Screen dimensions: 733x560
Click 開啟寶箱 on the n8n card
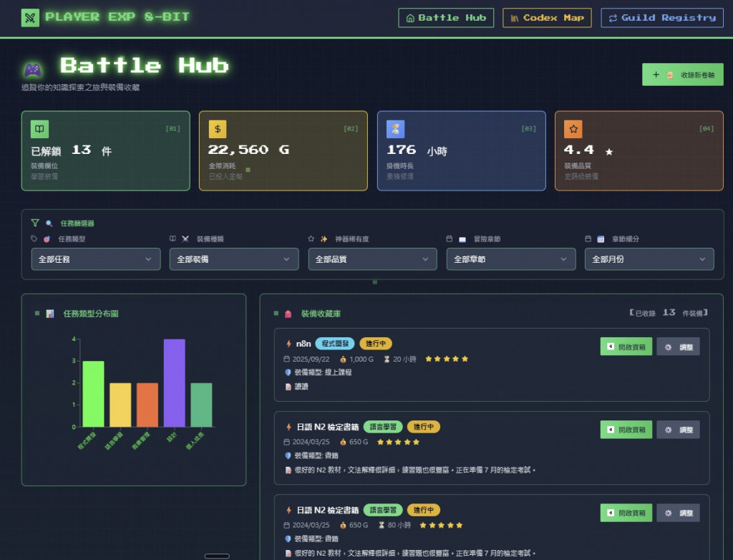click(x=626, y=347)
